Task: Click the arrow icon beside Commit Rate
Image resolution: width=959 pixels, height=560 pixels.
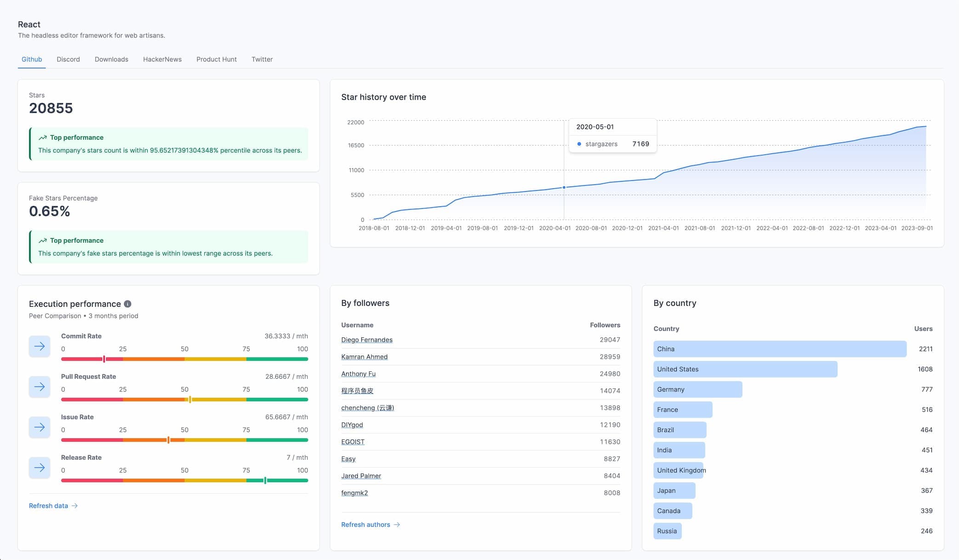Action: click(x=40, y=347)
